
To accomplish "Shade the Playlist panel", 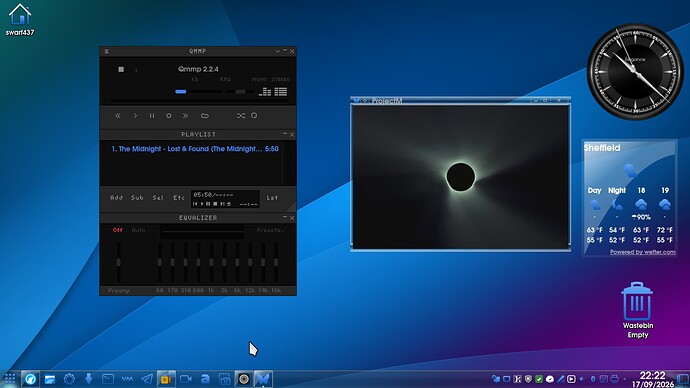I will [285, 134].
